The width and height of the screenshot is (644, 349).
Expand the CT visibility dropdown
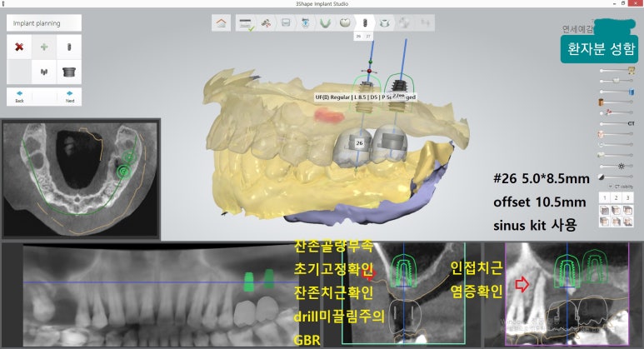point(617,186)
